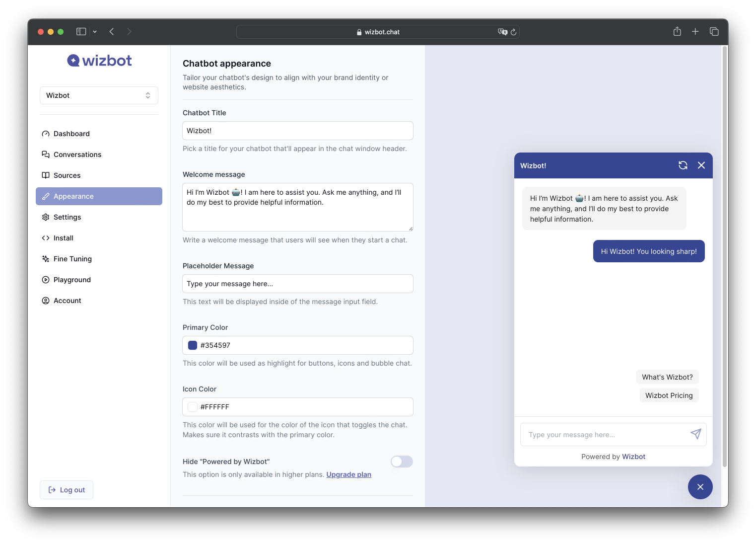Open Settings page
756x544 pixels.
[x=99, y=217]
